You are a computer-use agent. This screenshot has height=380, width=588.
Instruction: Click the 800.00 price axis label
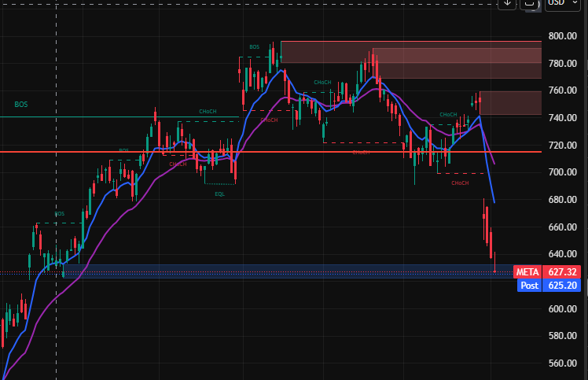coord(563,36)
